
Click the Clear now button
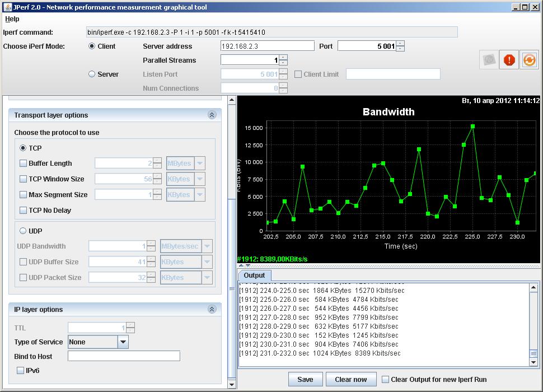[x=350, y=379]
